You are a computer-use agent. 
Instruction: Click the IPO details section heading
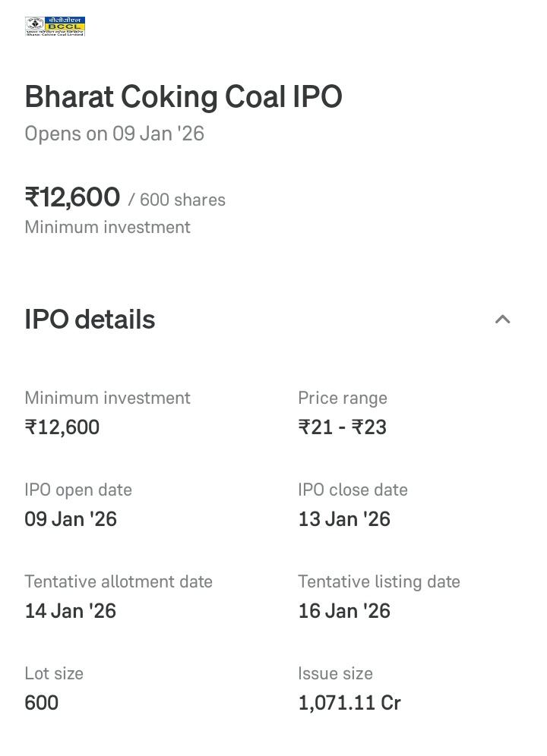click(90, 320)
